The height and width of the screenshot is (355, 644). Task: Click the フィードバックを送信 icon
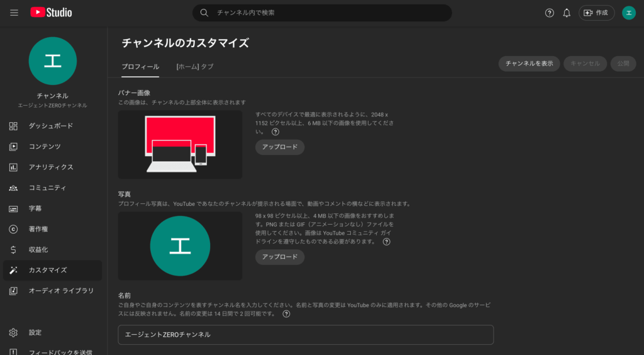[x=13, y=352]
